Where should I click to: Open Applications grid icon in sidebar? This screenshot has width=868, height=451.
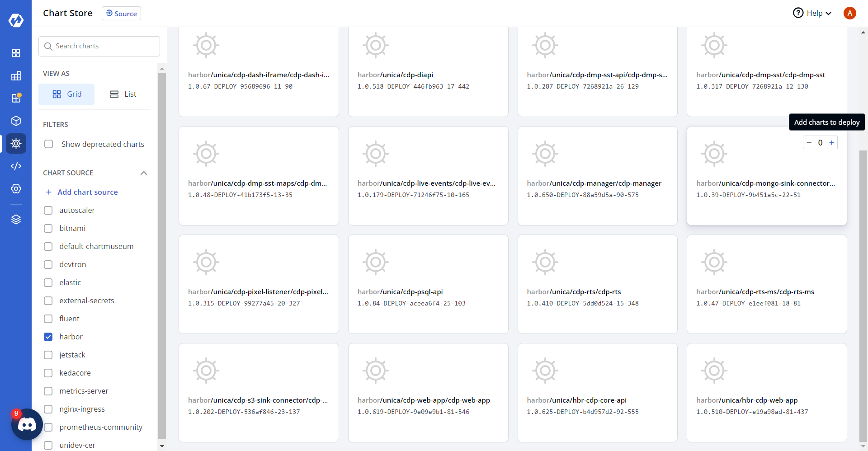pos(16,53)
